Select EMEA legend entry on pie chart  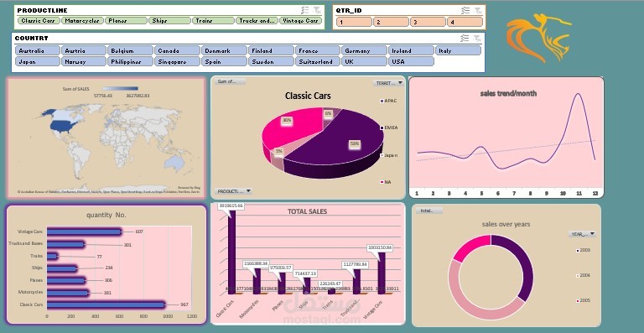tap(389, 127)
